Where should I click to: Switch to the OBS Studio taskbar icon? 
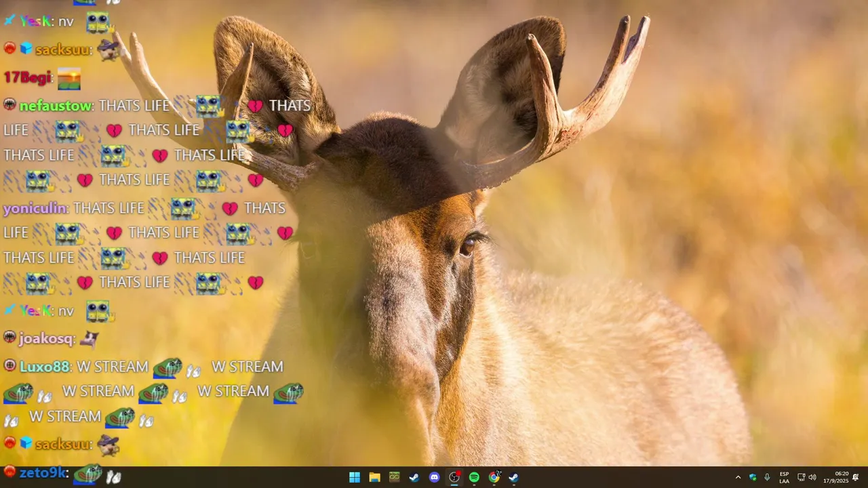click(454, 477)
